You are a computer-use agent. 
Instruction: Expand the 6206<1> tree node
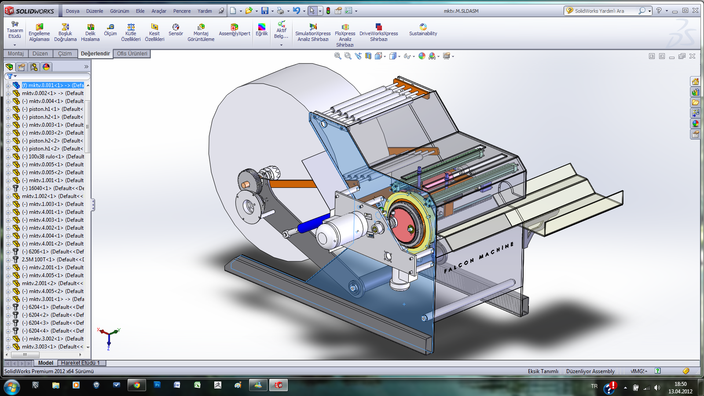(8, 252)
